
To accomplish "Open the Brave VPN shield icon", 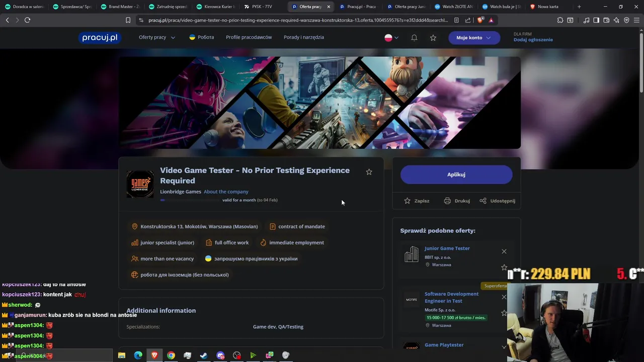I will click(x=626, y=20).
